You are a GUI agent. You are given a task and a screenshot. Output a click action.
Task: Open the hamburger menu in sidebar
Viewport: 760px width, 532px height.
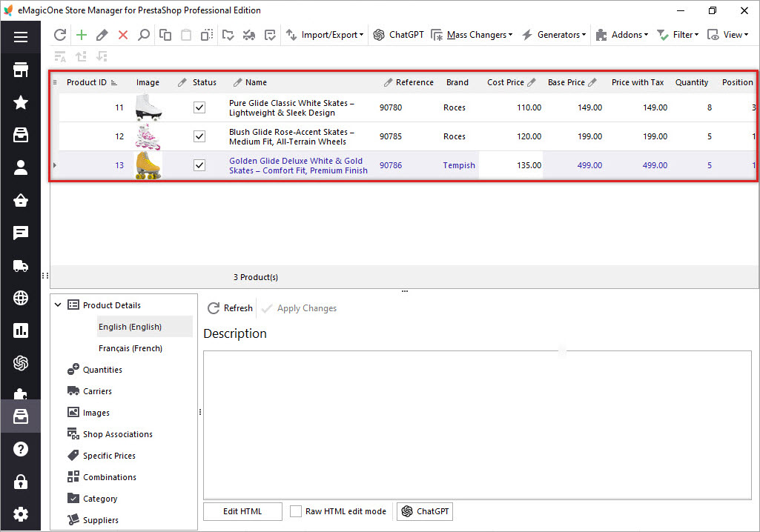[x=20, y=37]
